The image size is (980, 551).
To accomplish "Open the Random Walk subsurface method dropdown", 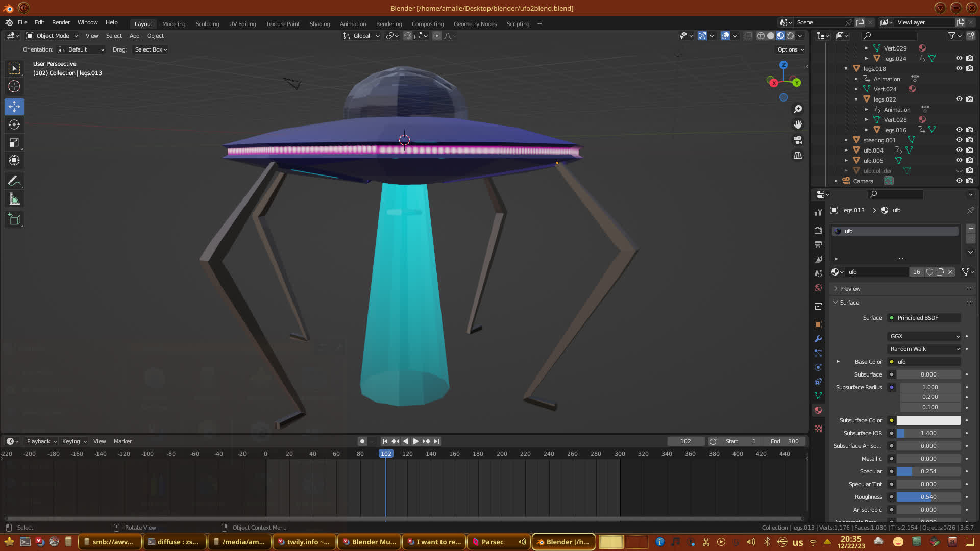I will (924, 349).
